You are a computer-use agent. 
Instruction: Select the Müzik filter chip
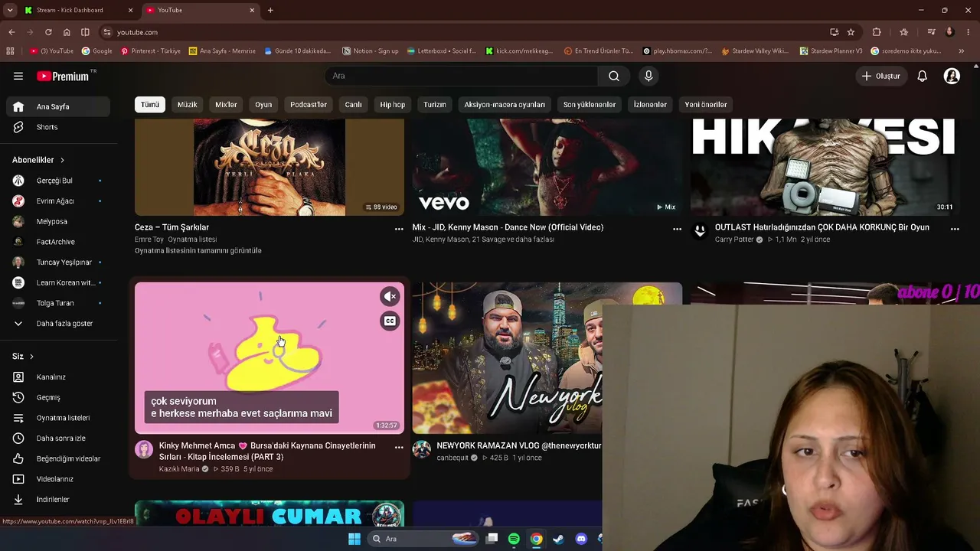[188, 105]
